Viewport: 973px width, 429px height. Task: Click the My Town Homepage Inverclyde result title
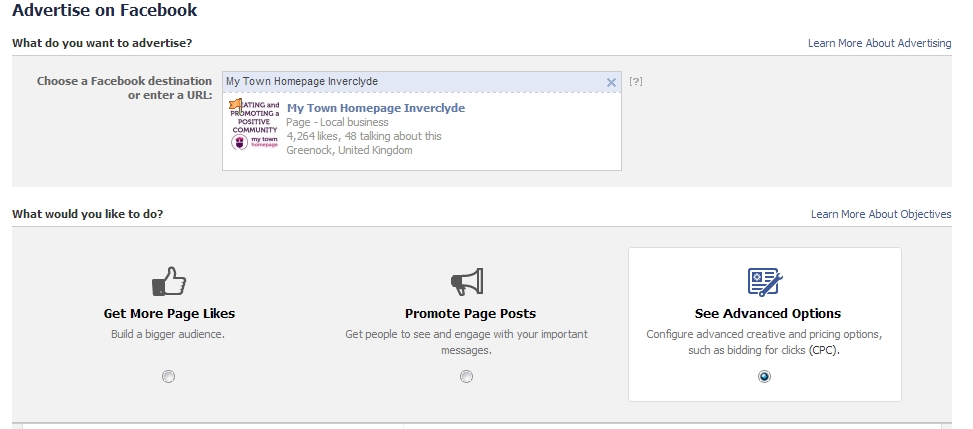pyautogui.click(x=376, y=108)
